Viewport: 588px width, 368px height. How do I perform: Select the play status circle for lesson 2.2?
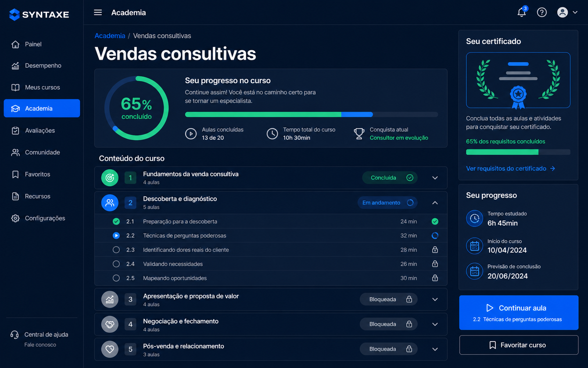pos(116,236)
